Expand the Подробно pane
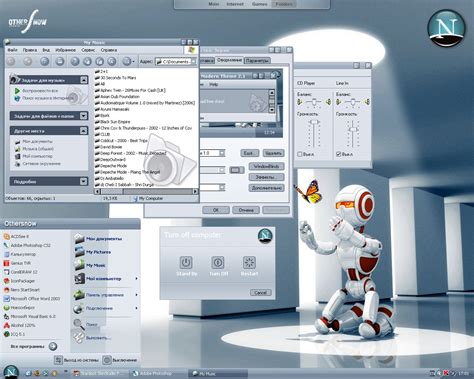474x379 pixels. pyautogui.click(x=84, y=182)
